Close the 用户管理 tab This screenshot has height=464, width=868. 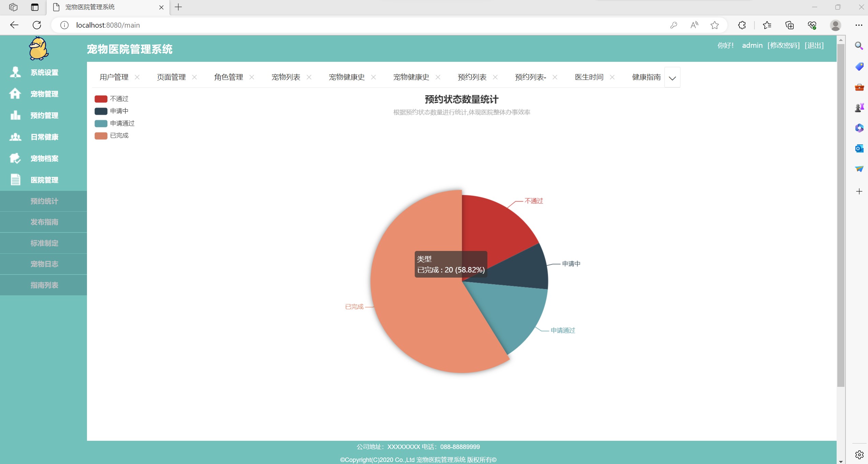pos(137,77)
